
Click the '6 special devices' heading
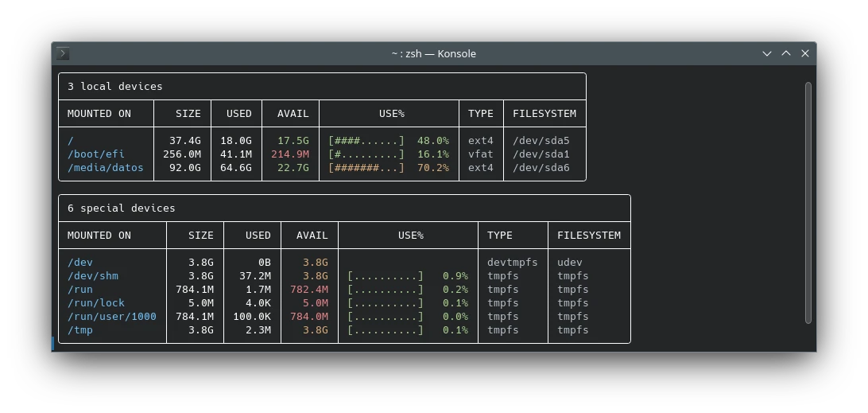122,208
